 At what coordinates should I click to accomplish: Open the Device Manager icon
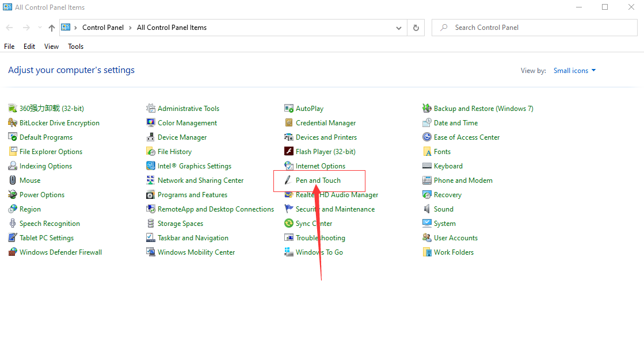pos(151,137)
